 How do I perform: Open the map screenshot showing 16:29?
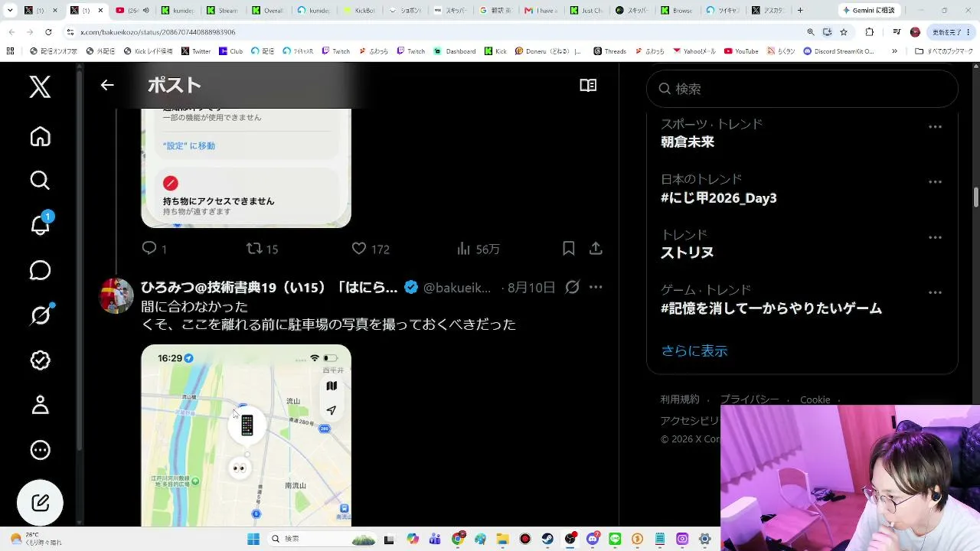click(x=246, y=435)
